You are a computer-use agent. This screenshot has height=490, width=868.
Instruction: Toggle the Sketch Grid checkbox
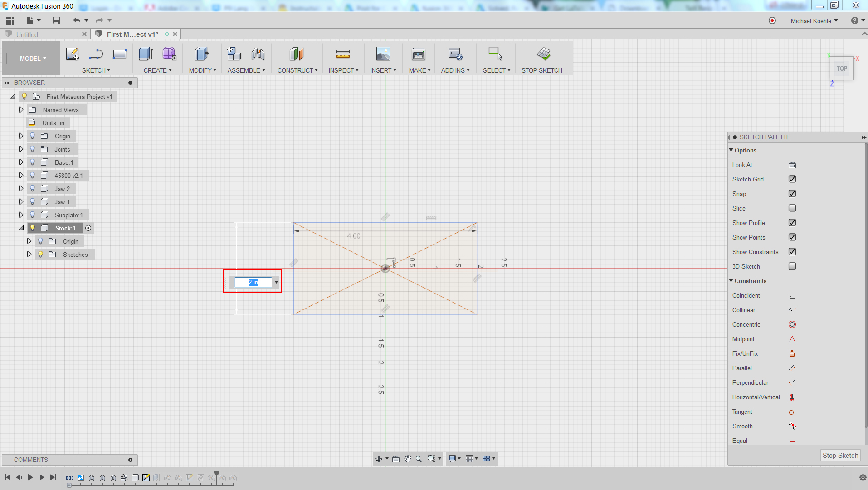[x=792, y=179]
